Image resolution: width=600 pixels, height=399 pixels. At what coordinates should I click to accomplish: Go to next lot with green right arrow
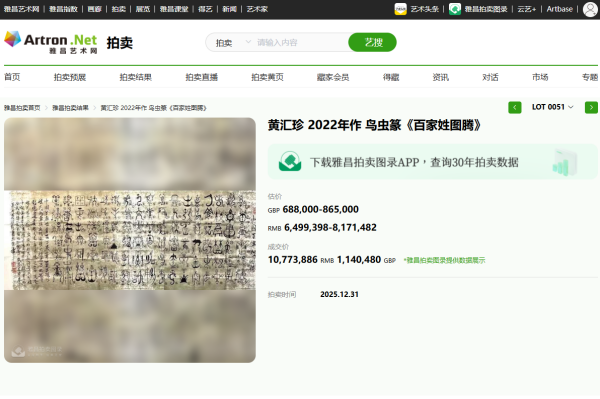coord(591,107)
